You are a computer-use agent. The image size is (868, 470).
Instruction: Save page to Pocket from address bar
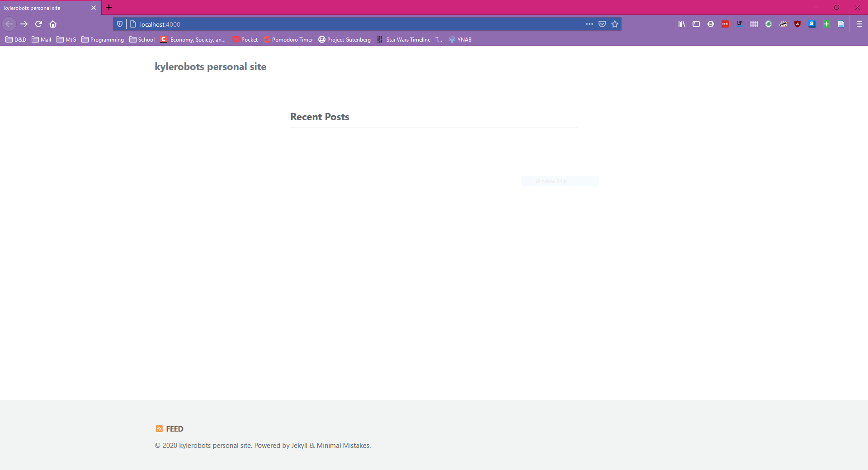[602, 24]
